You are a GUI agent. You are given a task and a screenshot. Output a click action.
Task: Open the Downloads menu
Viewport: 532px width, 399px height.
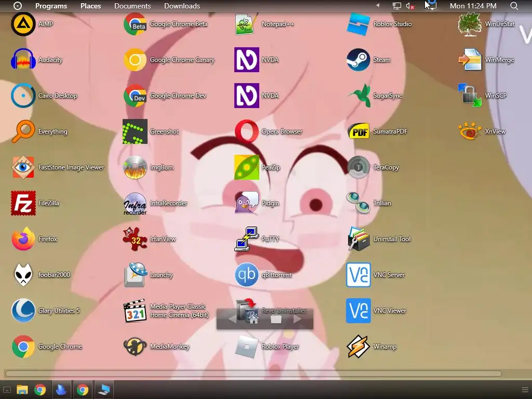[182, 6]
